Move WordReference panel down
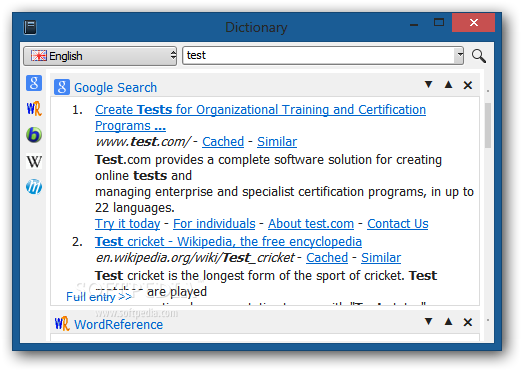 point(429,322)
